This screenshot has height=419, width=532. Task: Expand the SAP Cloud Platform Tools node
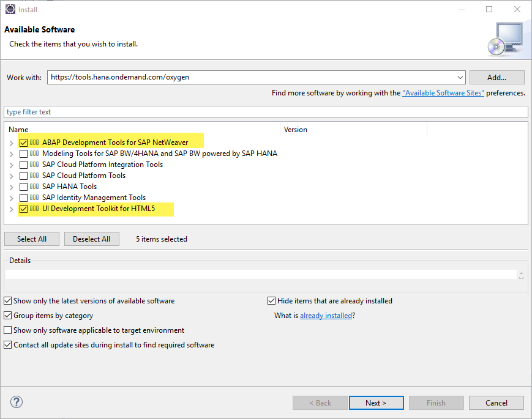(x=11, y=176)
